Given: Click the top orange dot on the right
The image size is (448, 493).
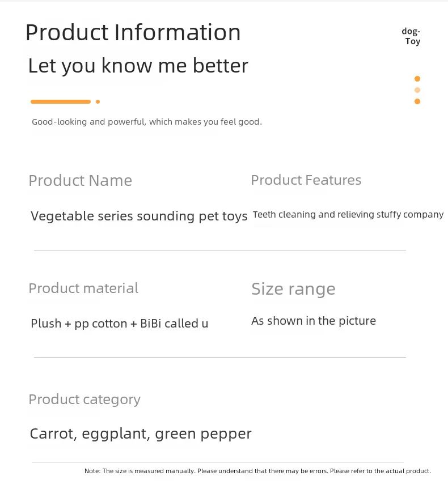Looking at the screenshot, I should click(417, 79).
